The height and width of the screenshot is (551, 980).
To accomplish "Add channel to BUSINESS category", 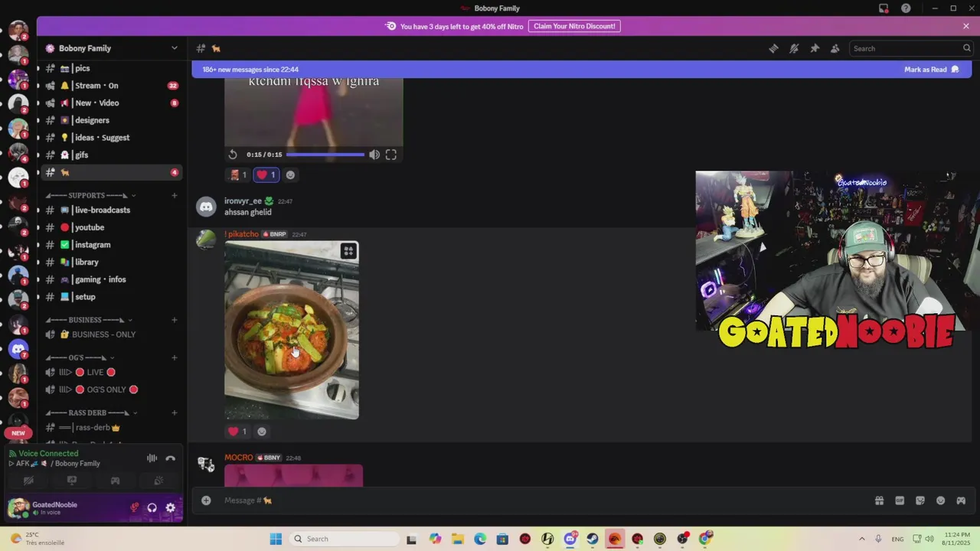I will [x=175, y=320].
